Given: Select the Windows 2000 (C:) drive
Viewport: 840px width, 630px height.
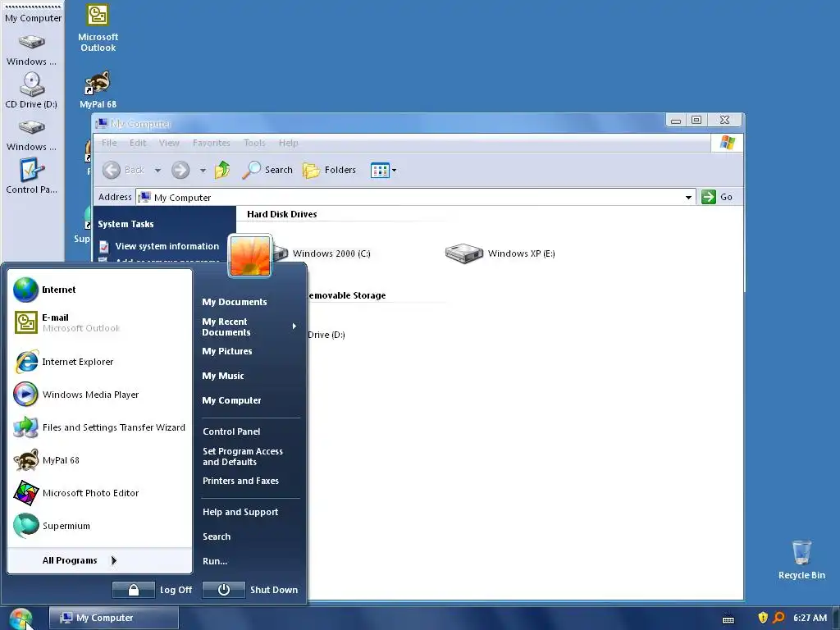Looking at the screenshot, I should tap(322, 253).
